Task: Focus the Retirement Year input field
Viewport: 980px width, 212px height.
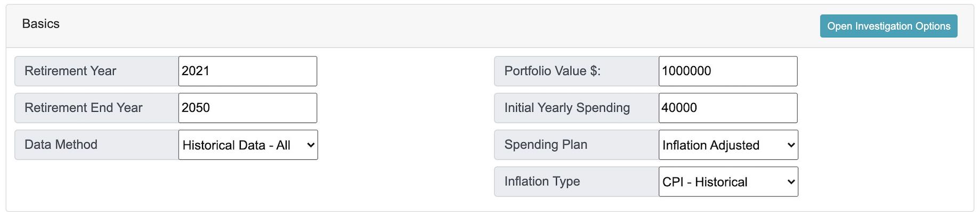Action: pyautogui.click(x=248, y=71)
